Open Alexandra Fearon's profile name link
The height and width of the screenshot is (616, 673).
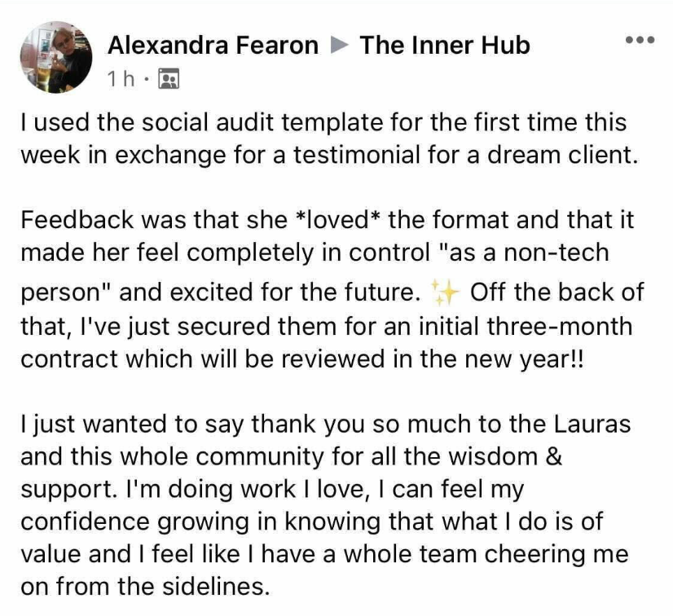[213, 46]
